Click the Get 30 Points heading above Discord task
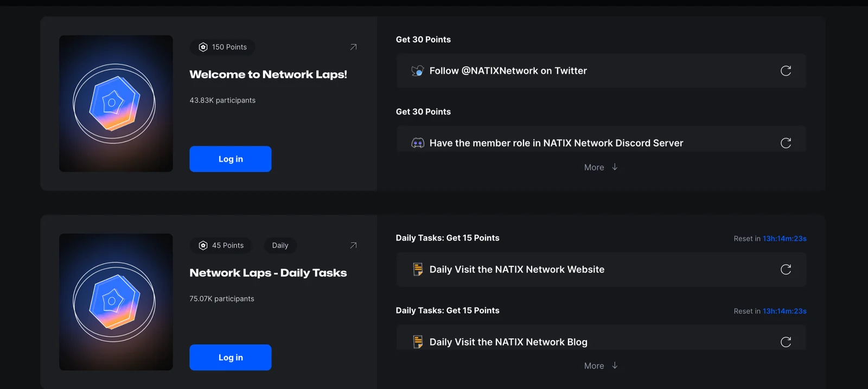 tap(423, 112)
